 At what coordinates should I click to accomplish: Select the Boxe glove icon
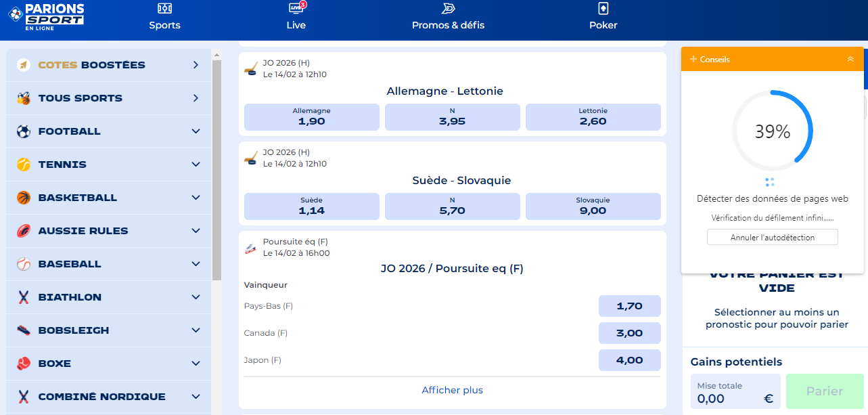click(22, 363)
